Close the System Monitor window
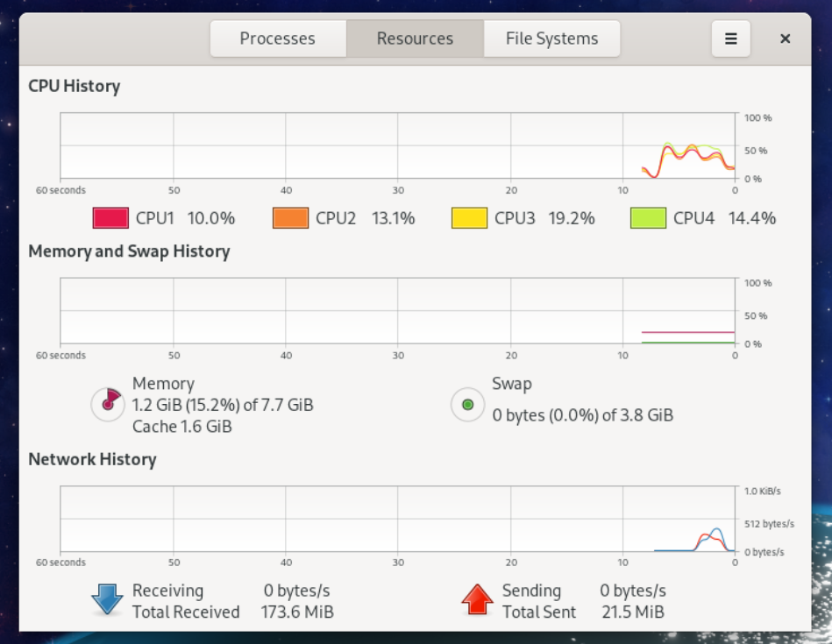Viewport: 832px width, 644px height. tap(786, 39)
